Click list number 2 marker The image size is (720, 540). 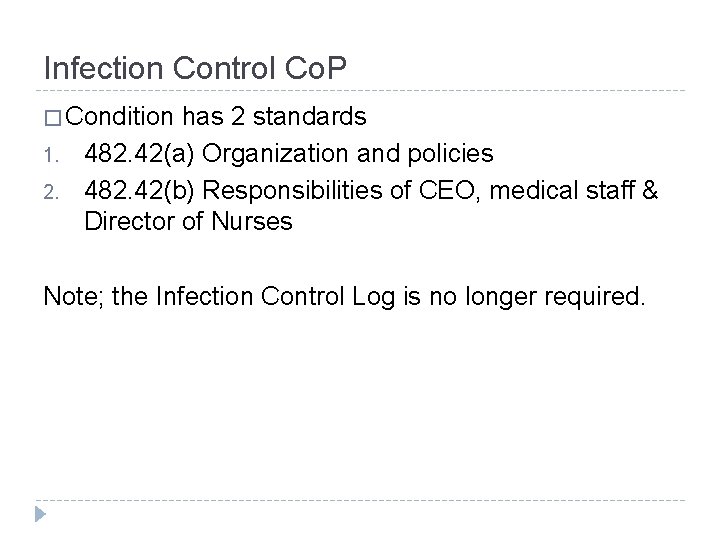[x=51, y=192]
